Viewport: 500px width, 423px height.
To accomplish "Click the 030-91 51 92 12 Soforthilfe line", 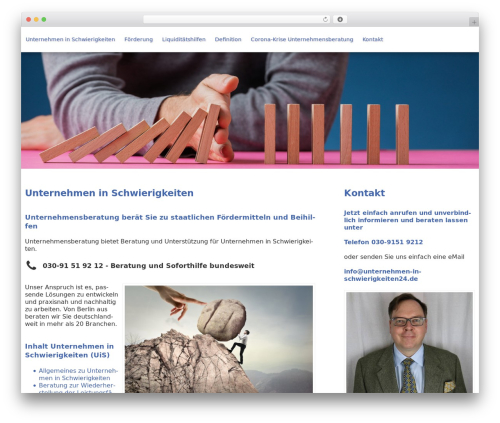I will (x=148, y=266).
